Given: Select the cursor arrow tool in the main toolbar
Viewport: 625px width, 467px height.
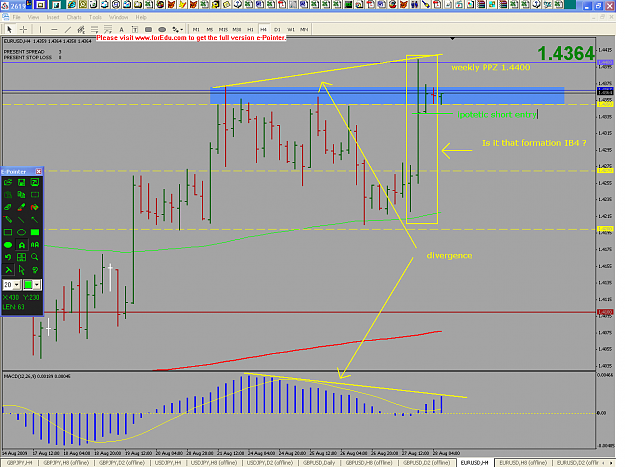Looking at the screenshot, I should pos(10,29).
